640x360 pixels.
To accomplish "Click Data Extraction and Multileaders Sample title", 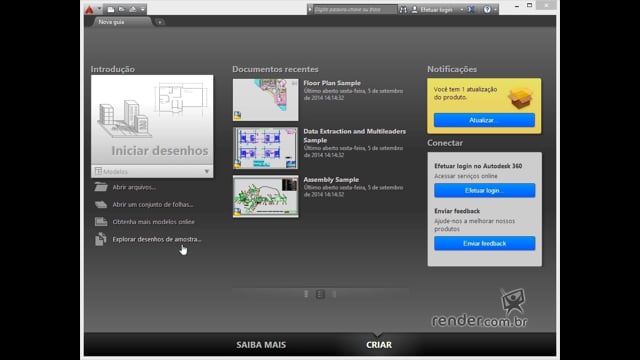I will pos(354,136).
